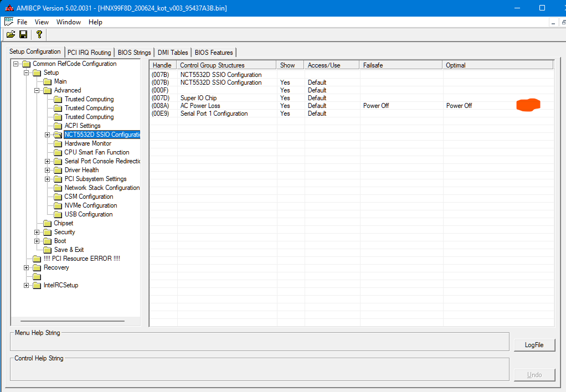The image size is (566, 392).
Task: Click the folder icon next to Main
Action: coord(47,81)
